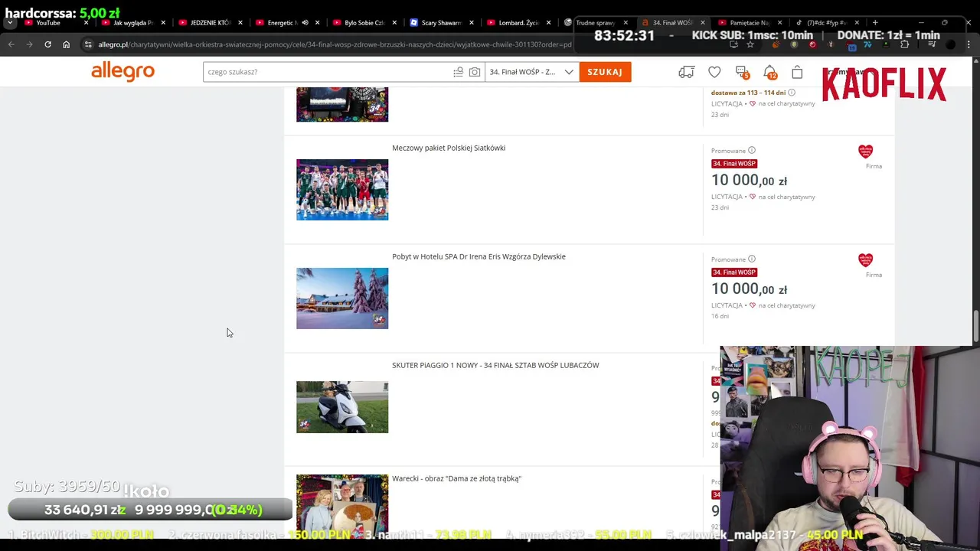Open the category dropdown 34. Finał WOŚP

(531, 72)
